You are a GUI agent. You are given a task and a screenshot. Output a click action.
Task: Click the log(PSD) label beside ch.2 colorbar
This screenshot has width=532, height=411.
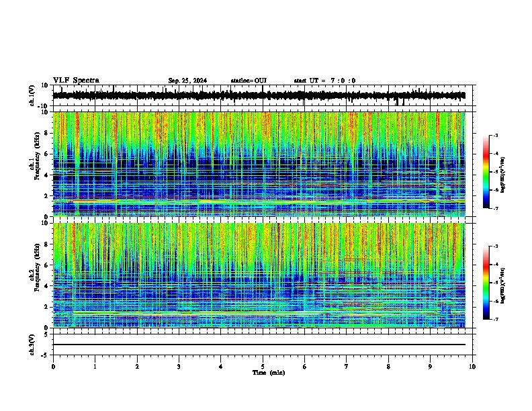[502, 286]
